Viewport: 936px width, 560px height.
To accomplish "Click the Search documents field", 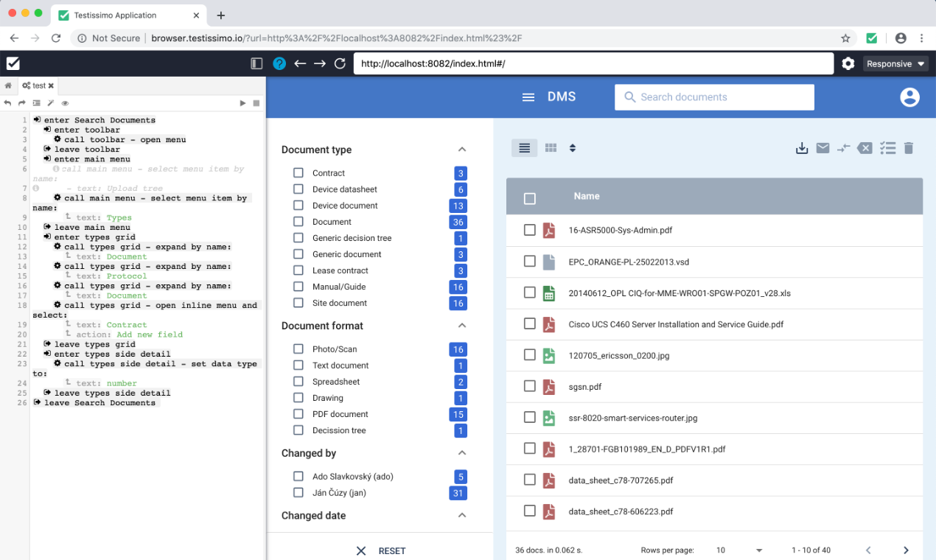I will (x=714, y=97).
